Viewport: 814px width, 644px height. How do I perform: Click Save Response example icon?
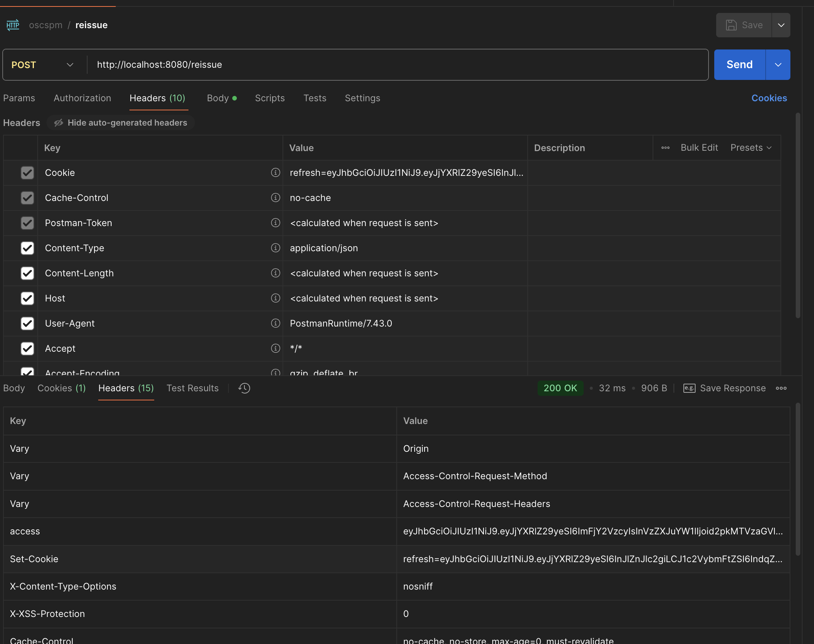pyautogui.click(x=689, y=388)
